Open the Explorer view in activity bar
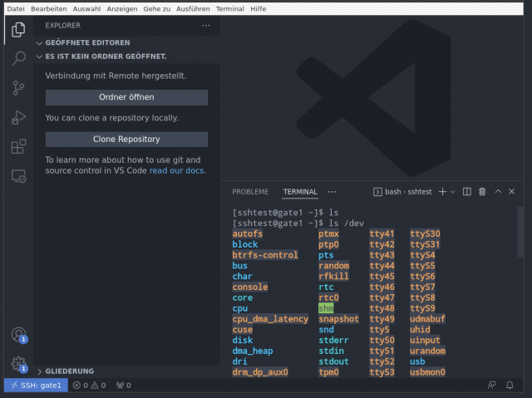The width and height of the screenshot is (532, 398). tap(18, 30)
